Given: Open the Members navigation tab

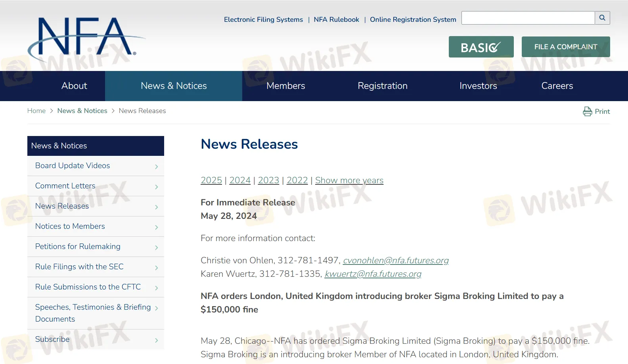Looking at the screenshot, I should pos(285,86).
